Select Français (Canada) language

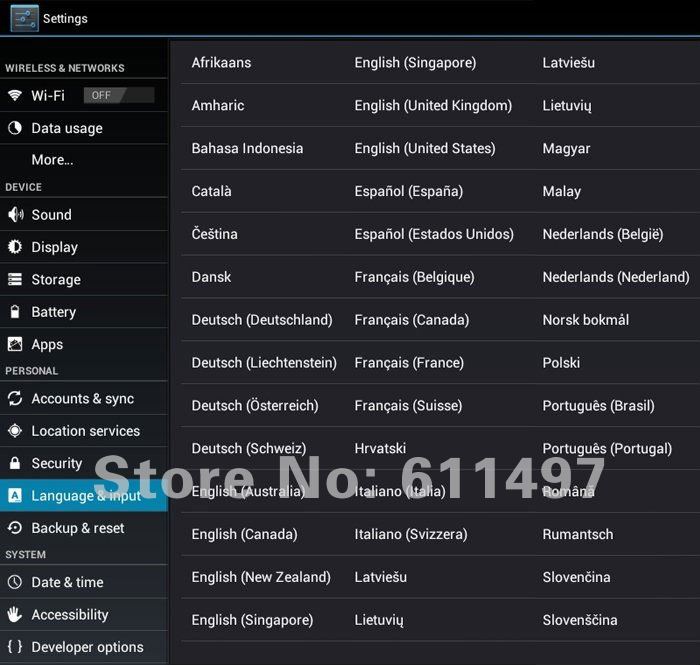pyautogui.click(x=412, y=320)
